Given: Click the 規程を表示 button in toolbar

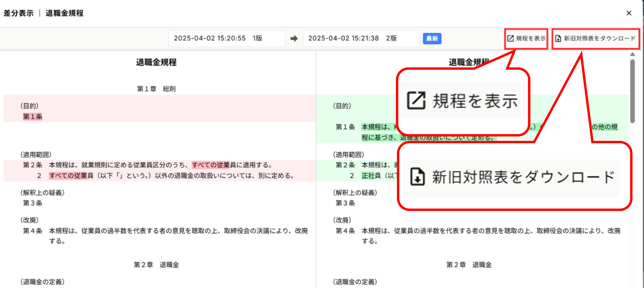Looking at the screenshot, I should [x=526, y=39].
